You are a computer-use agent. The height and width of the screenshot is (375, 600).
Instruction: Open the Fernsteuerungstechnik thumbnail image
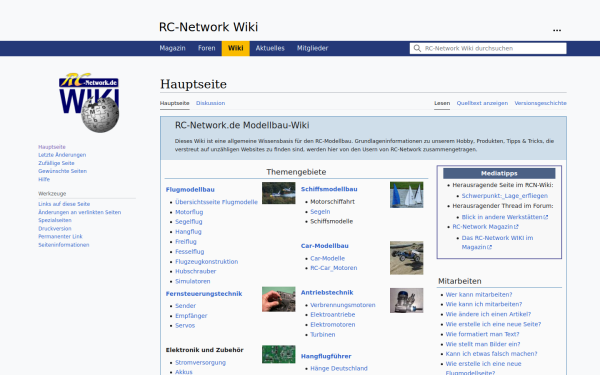click(279, 299)
